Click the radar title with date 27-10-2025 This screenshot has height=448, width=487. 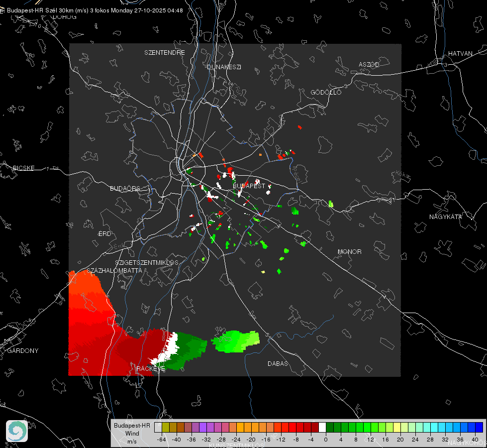(95, 10)
